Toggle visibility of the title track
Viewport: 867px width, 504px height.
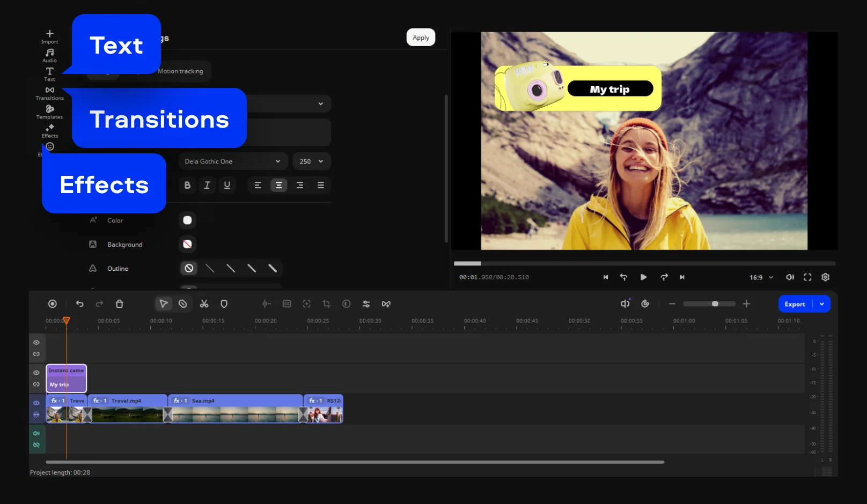(36, 373)
